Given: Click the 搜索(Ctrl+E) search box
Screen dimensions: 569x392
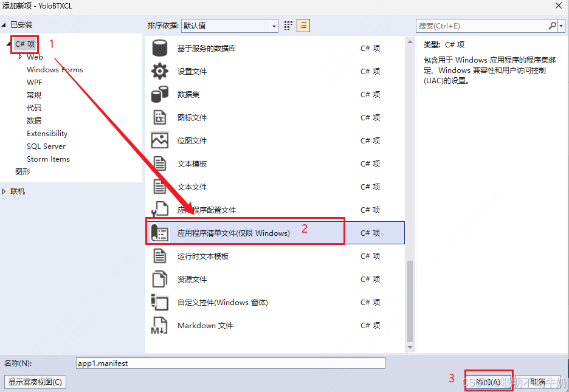Looking at the screenshot, I should (482, 26).
